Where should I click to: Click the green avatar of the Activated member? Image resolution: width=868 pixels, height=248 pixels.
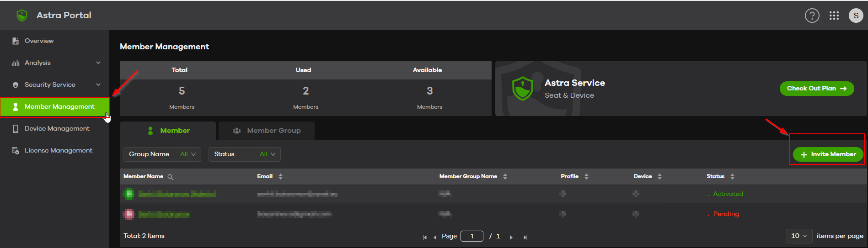pyautogui.click(x=129, y=194)
